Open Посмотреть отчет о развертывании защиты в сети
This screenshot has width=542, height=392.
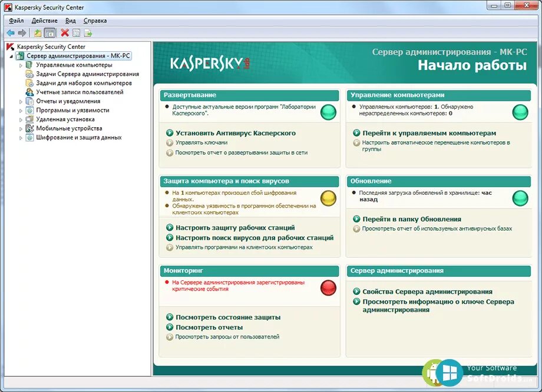tap(242, 152)
